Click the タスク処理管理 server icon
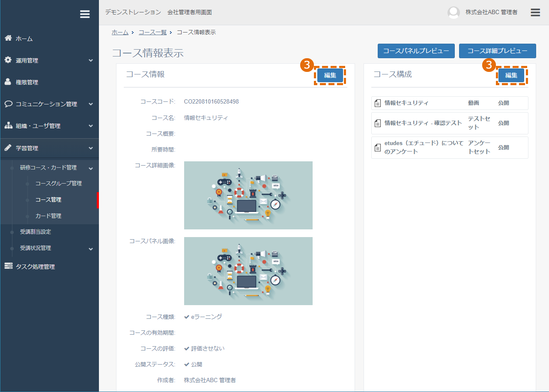This screenshot has width=549, height=392. click(x=8, y=266)
